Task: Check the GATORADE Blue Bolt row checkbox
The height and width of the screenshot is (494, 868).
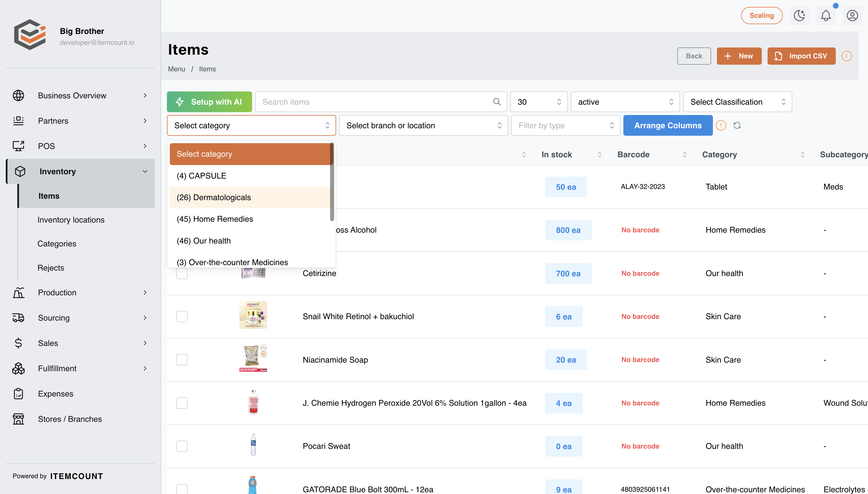Action: click(182, 489)
